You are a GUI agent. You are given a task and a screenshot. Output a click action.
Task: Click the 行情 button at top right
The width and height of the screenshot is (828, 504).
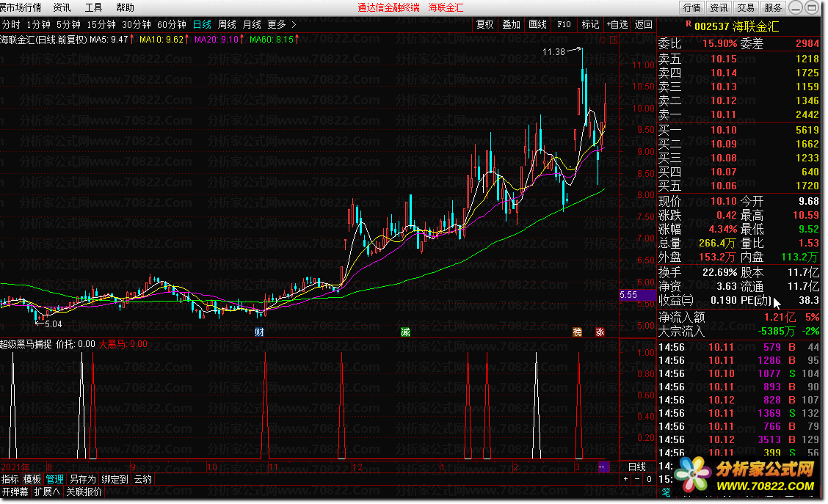(691, 7)
